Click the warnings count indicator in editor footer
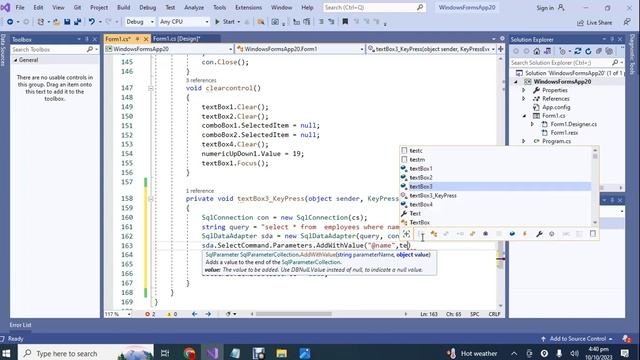The height and width of the screenshot is (360, 640). tap(171, 314)
